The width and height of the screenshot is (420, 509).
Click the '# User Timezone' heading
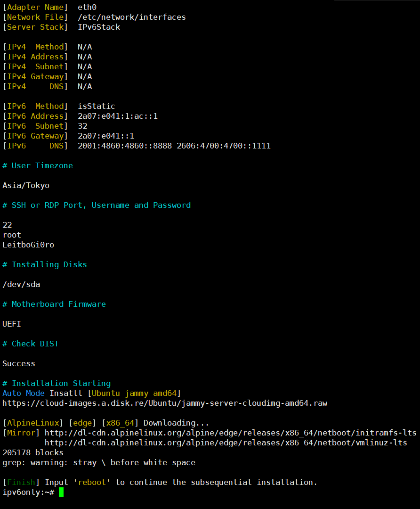tap(38, 165)
